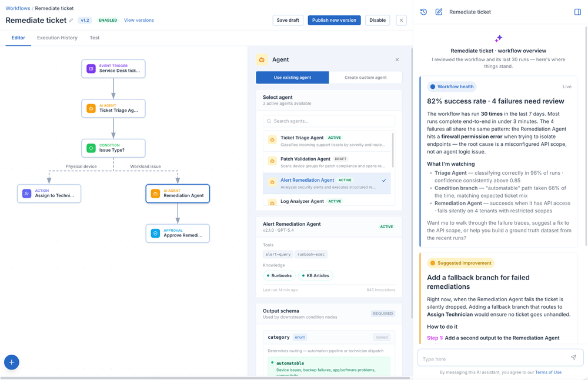Click Save draft button
This screenshot has width=588, height=380.
pos(288,20)
